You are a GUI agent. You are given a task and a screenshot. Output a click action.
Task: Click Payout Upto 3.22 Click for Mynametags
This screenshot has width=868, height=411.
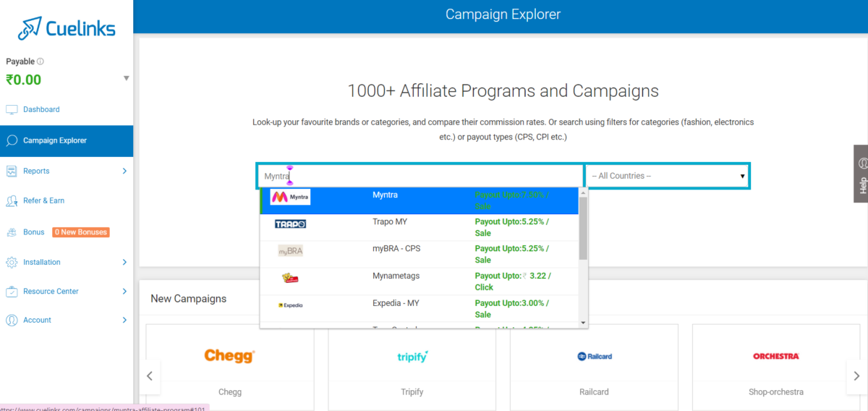(x=513, y=281)
